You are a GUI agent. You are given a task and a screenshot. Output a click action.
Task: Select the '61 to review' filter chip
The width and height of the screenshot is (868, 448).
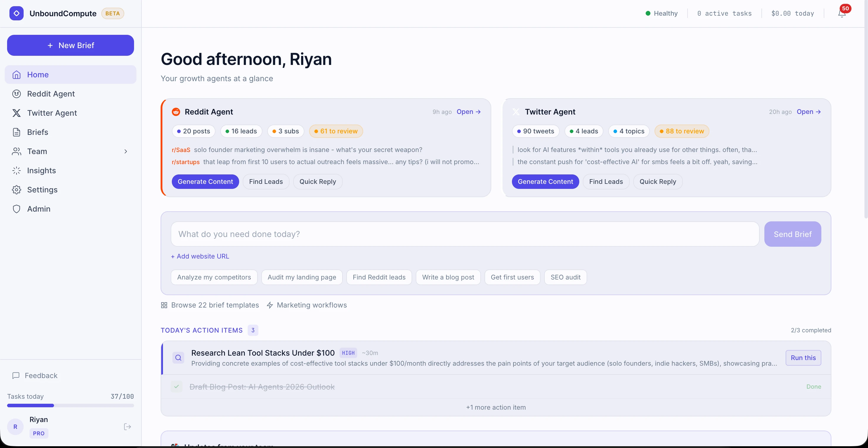pyautogui.click(x=336, y=131)
